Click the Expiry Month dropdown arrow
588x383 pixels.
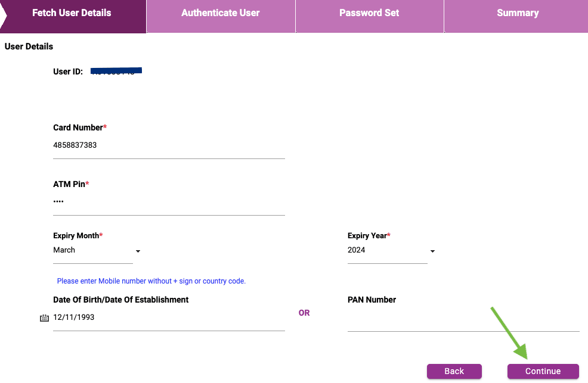(138, 251)
